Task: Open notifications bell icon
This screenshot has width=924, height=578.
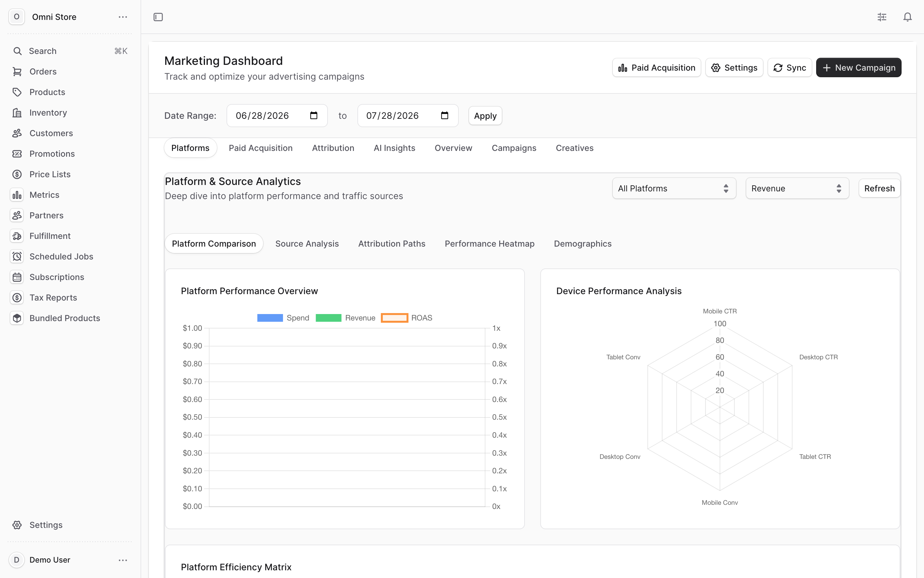Action: coord(908,17)
